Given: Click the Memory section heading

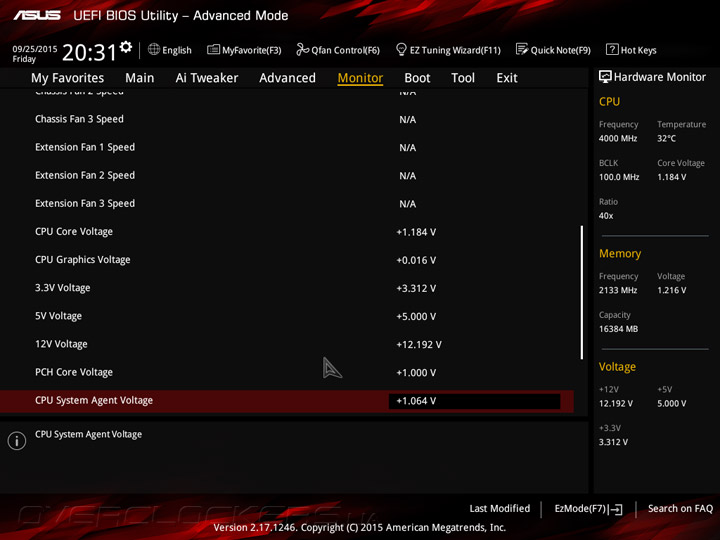Looking at the screenshot, I should point(620,253).
